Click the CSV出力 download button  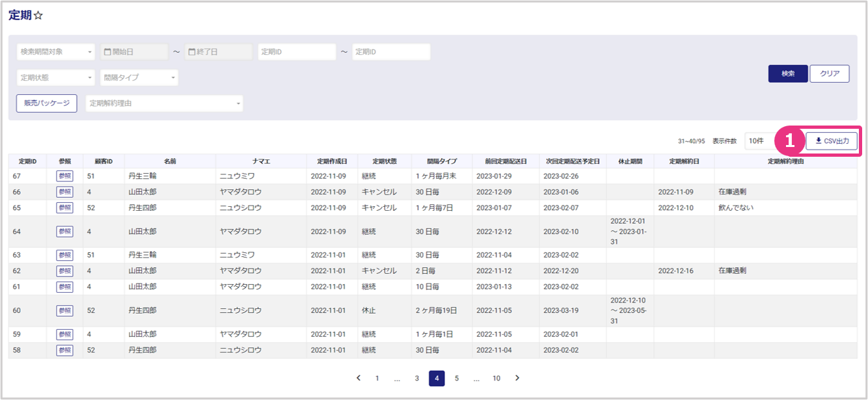[x=832, y=141]
